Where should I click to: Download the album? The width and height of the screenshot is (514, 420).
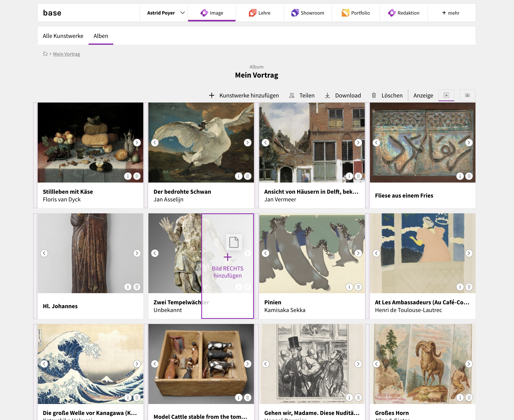[x=343, y=95]
